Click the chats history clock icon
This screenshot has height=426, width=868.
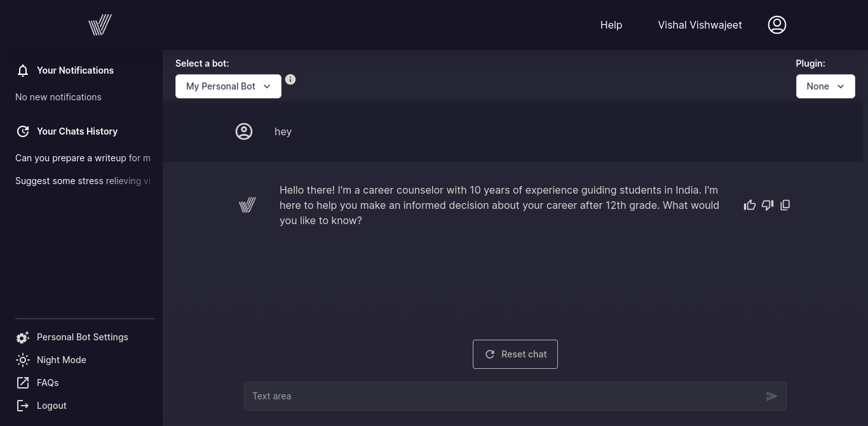(x=23, y=131)
